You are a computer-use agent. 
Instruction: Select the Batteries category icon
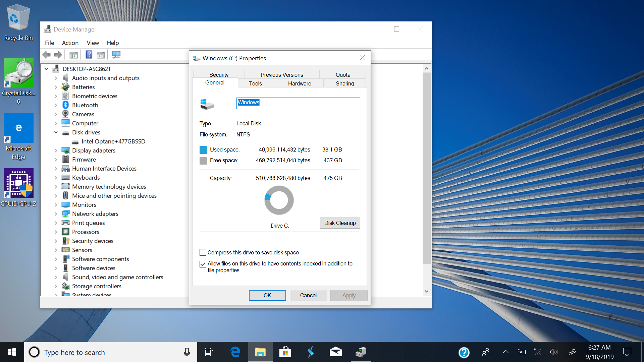[66, 87]
